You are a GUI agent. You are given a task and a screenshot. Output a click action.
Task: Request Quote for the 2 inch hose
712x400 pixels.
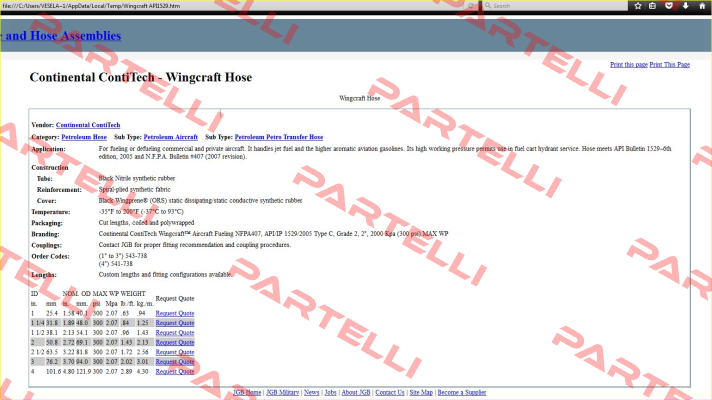coord(175,342)
